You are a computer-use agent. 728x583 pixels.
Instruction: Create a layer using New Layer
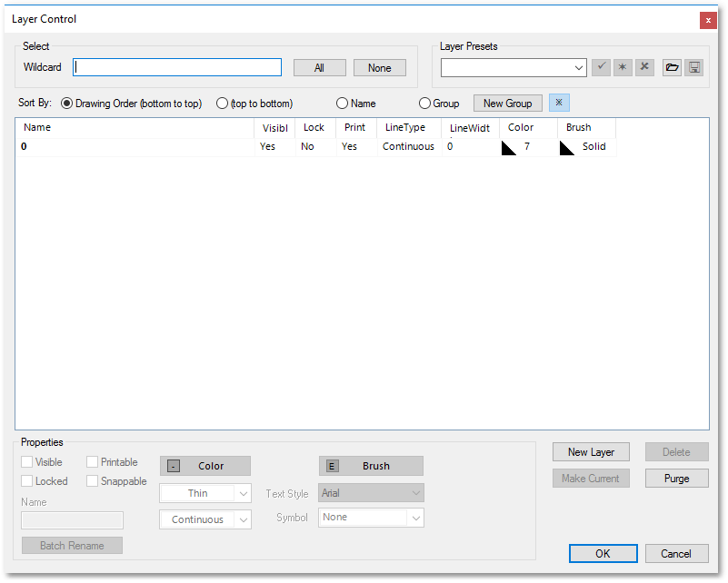click(x=591, y=451)
